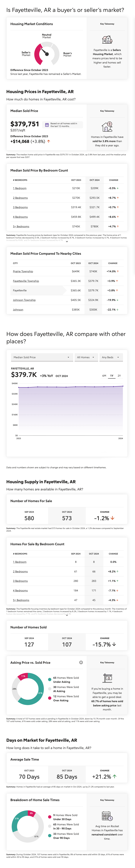Select the 2Y time range tab
Viewport: 135px width, 868px height.
click(x=120, y=375)
